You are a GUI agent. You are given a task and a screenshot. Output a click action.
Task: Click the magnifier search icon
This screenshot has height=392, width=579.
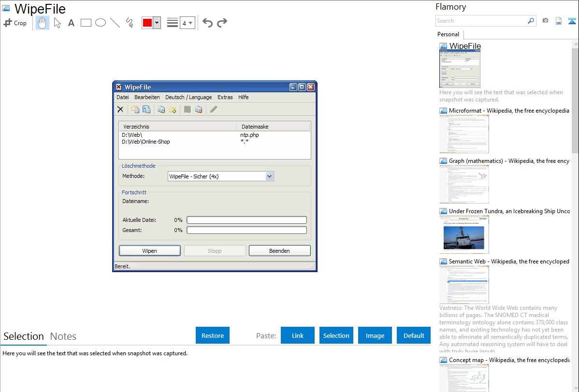(x=531, y=21)
